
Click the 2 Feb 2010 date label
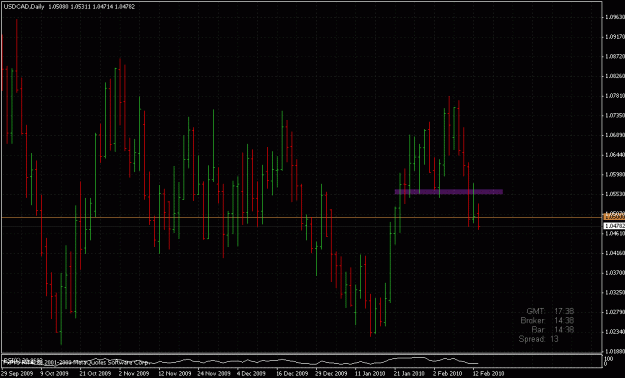pos(448,374)
